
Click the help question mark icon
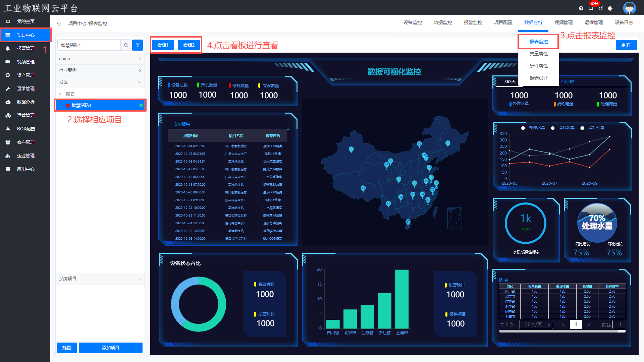coord(581,8)
